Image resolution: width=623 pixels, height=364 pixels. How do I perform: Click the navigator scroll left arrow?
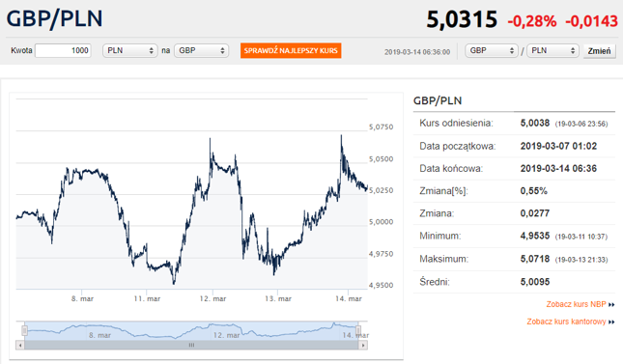click(20, 346)
